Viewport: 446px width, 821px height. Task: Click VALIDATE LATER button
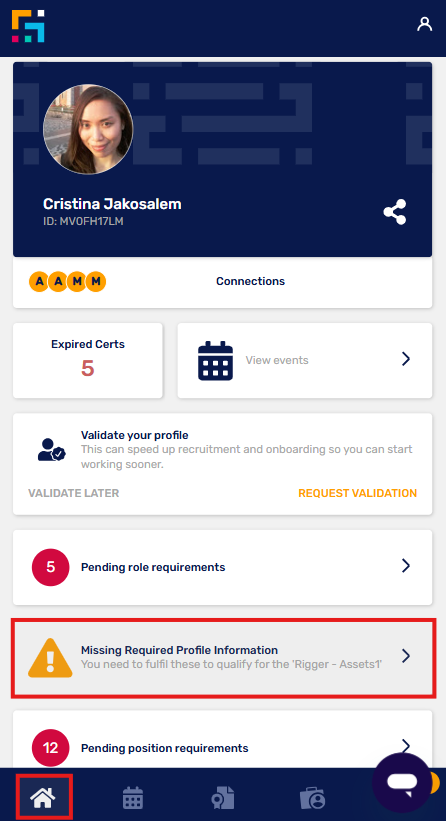click(x=74, y=493)
